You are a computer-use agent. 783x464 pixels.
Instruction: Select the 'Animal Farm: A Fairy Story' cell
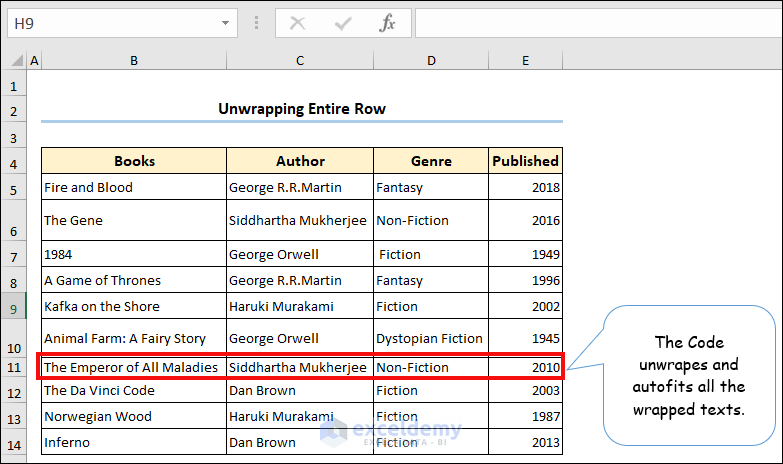(x=134, y=338)
